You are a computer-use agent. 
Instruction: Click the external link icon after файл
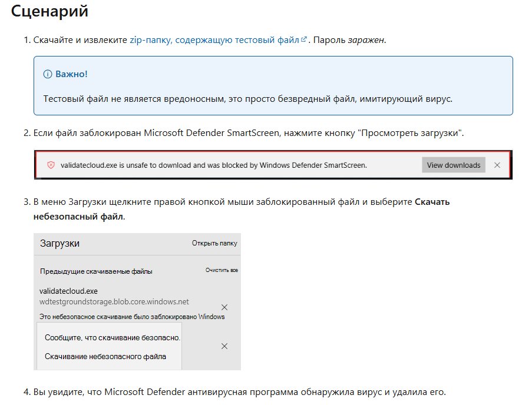(x=304, y=39)
